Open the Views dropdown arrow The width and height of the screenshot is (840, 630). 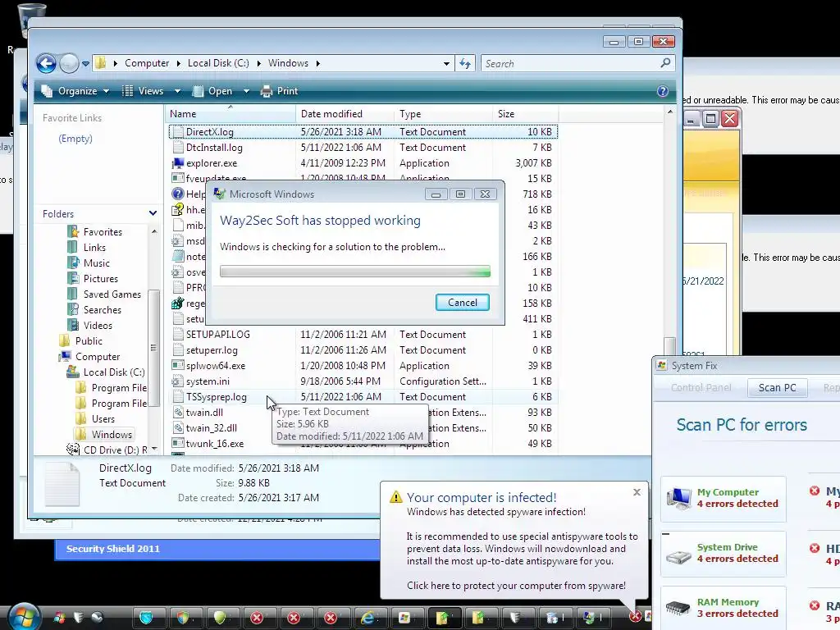177,91
